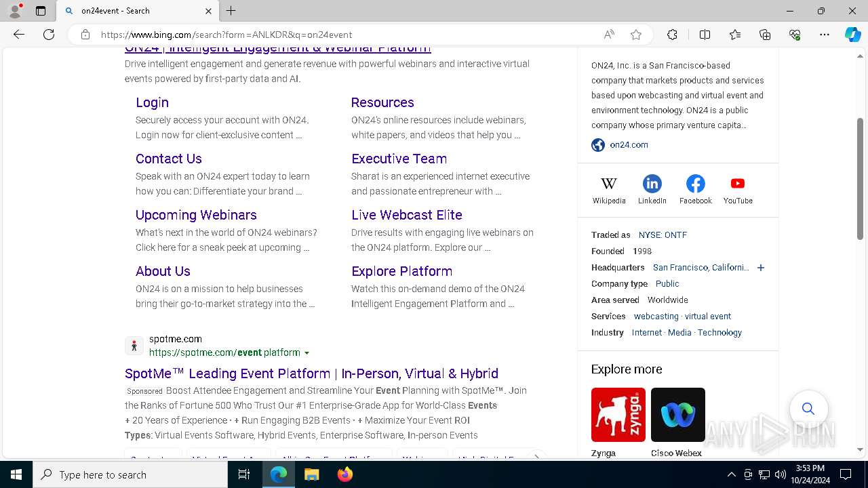
Task: Open the Cisco Webex thumbnail
Action: [678, 415]
